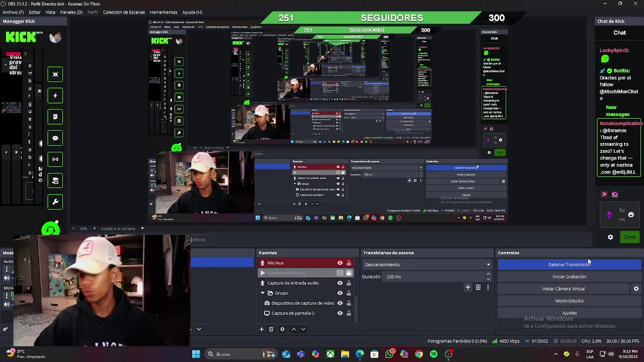Image resolution: width=644 pixels, height=362 pixels.
Task: Toggle lock on Captura de entrada audio
Action: [349, 283]
